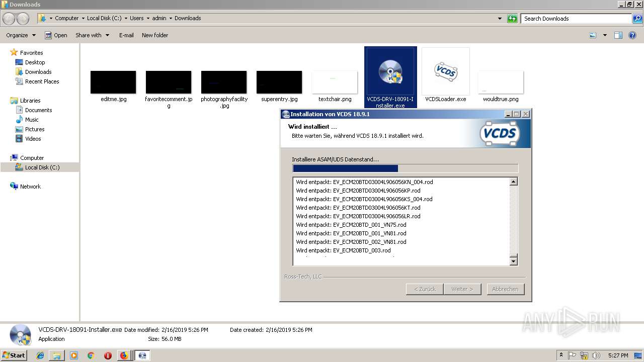This screenshot has width=644, height=362.
Task: Launch Opera from taskbar
Action: click(x=108, y=355)
